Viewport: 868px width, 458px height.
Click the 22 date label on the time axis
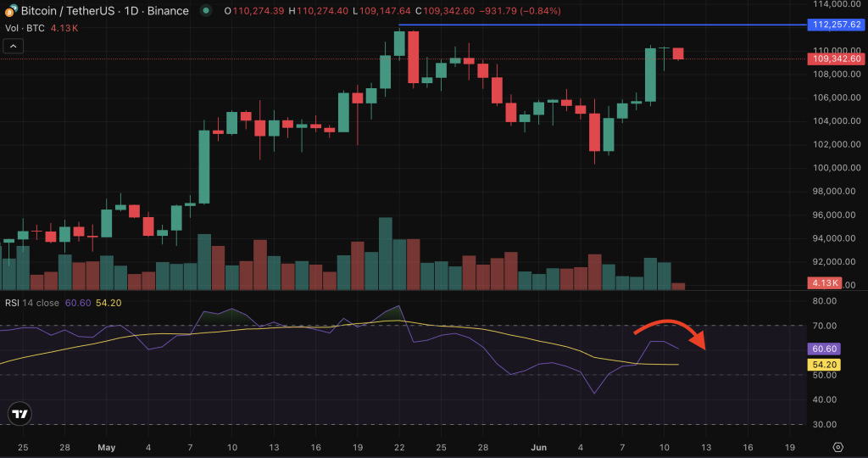(x=399, y=448)
